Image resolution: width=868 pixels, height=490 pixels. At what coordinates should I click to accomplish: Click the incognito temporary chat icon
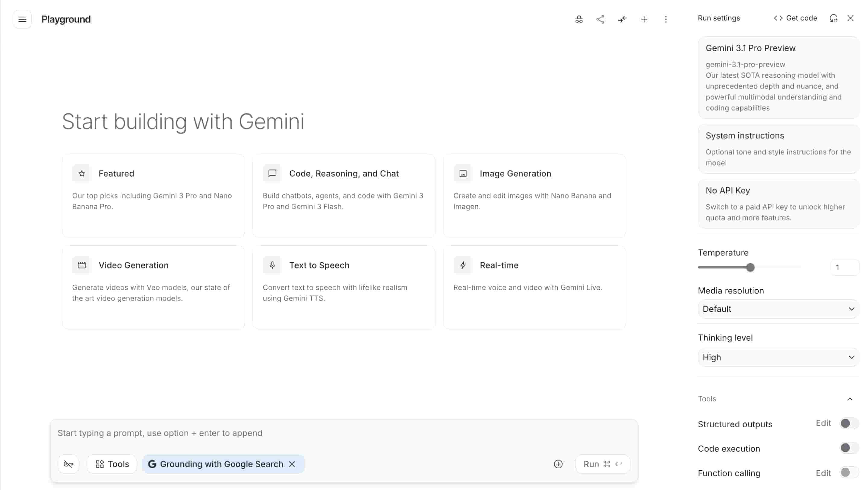578,19
